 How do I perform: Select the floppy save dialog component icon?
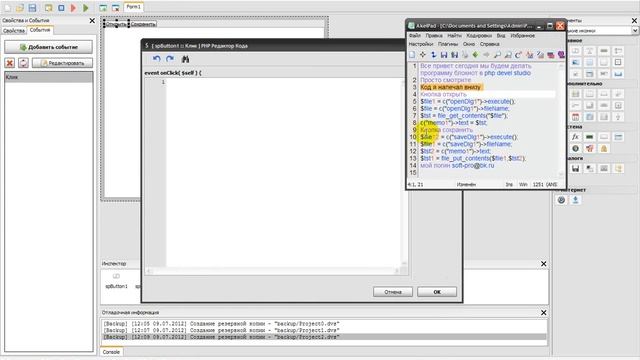[x=575, y=169]
